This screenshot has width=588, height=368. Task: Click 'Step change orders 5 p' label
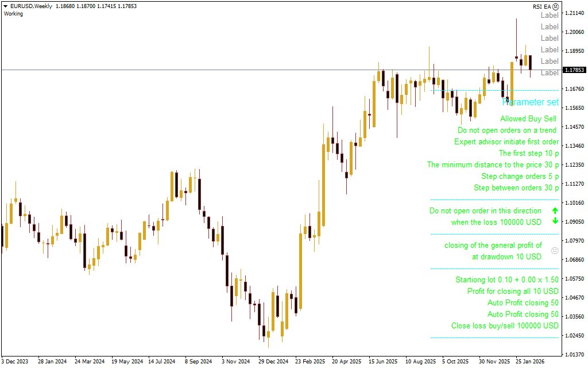[x=520, y=177]
